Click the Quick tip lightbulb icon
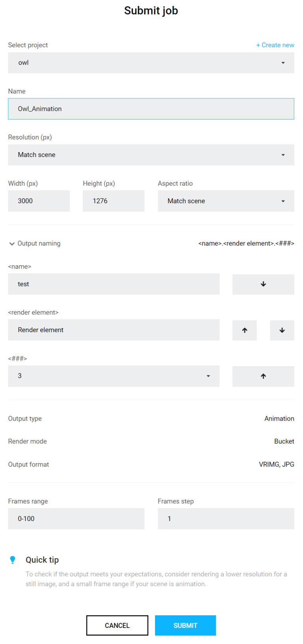Viewport: 303px width, 644px height. 13,560
